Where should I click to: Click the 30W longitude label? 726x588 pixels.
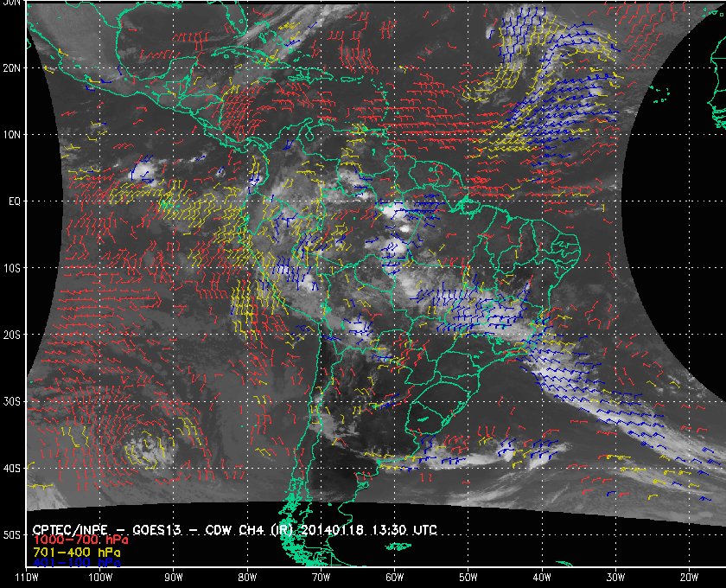pyautogui.click(x=615, y=578)
